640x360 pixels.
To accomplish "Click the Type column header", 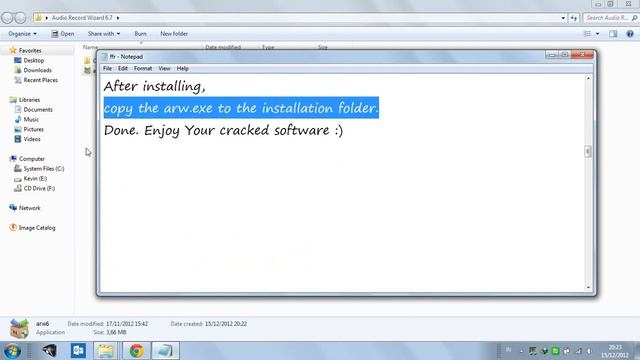I will click(268, 47).
